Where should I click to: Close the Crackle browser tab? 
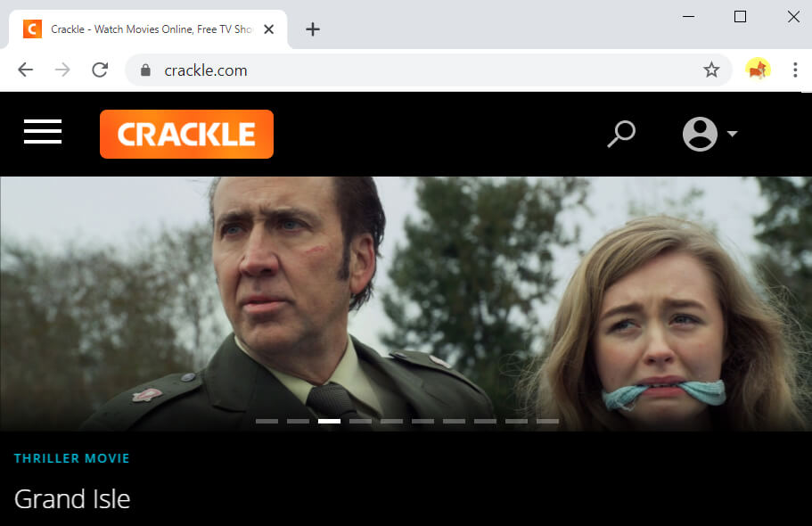269,29
